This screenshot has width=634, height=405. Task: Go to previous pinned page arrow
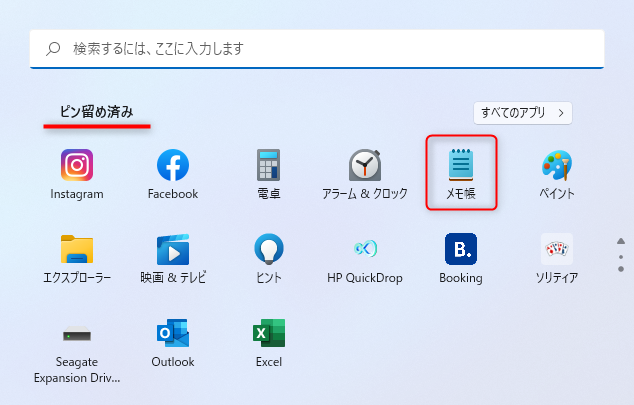coord(621,241)
